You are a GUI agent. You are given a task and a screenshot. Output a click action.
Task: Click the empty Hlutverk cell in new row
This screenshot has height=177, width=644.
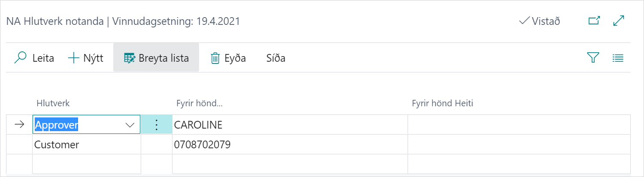click(x=86, y=164)
